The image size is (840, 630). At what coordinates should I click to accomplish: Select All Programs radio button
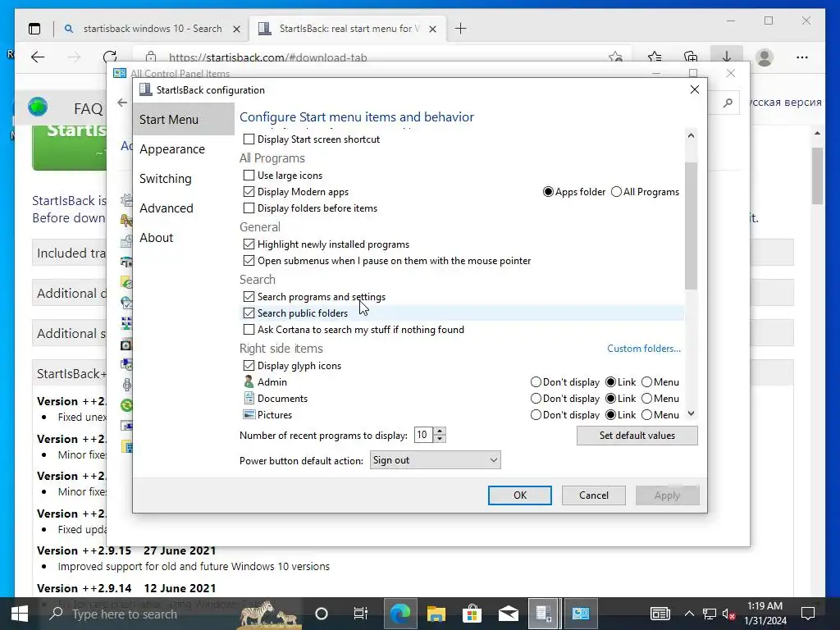click(x=616, y=192)
